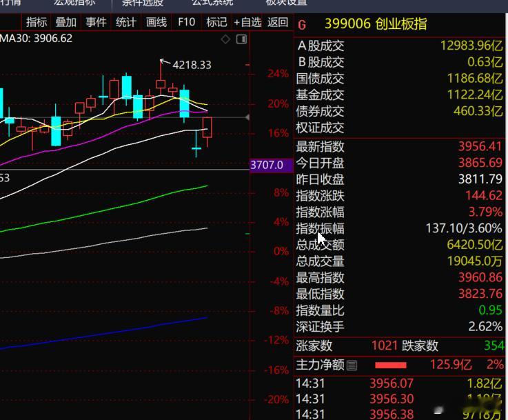Click the 深证换手 value 2.62%
The height and width of the screenshot is (420, 508).
pyautogui.click(x=485, y=327)
